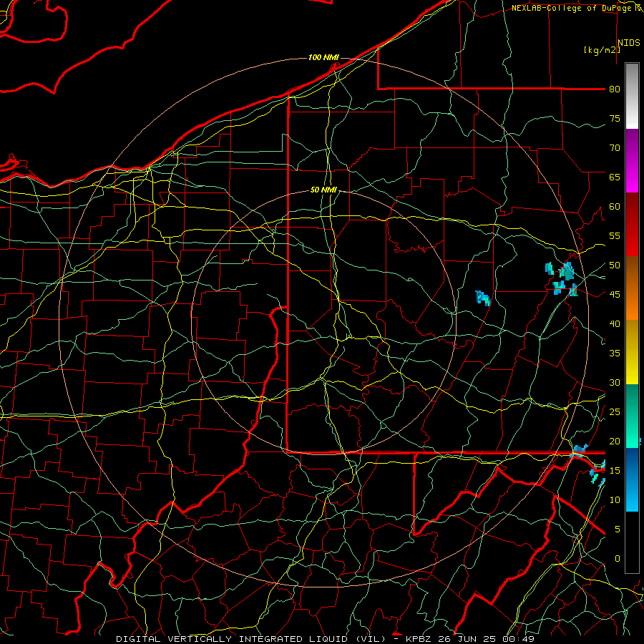The width and height of the screenshot is (644, 644).
Task: Click the 100 NMI range ring label
Action: pos(323,57)
